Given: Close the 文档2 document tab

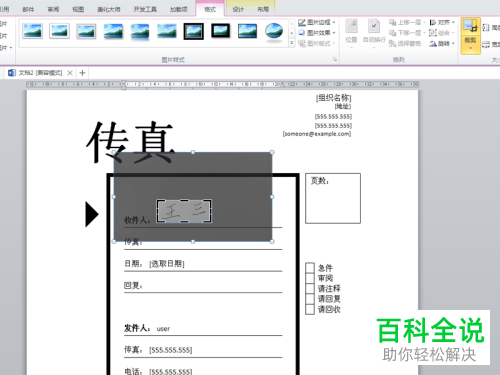Looking at the screenshot, I should click(70, 73).
